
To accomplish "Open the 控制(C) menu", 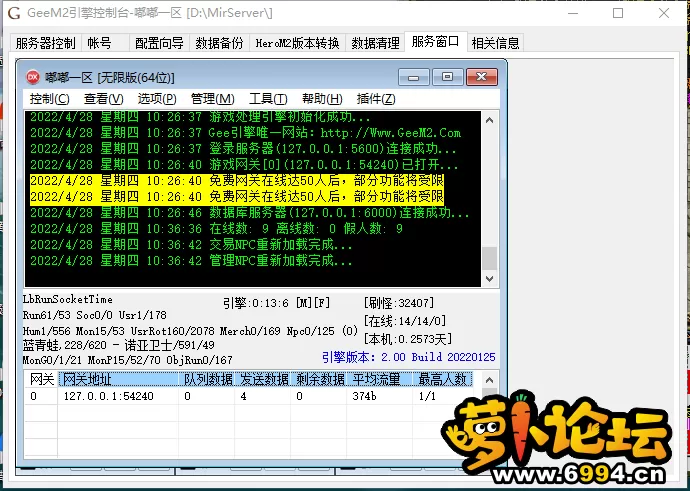I will coord(49,99).
